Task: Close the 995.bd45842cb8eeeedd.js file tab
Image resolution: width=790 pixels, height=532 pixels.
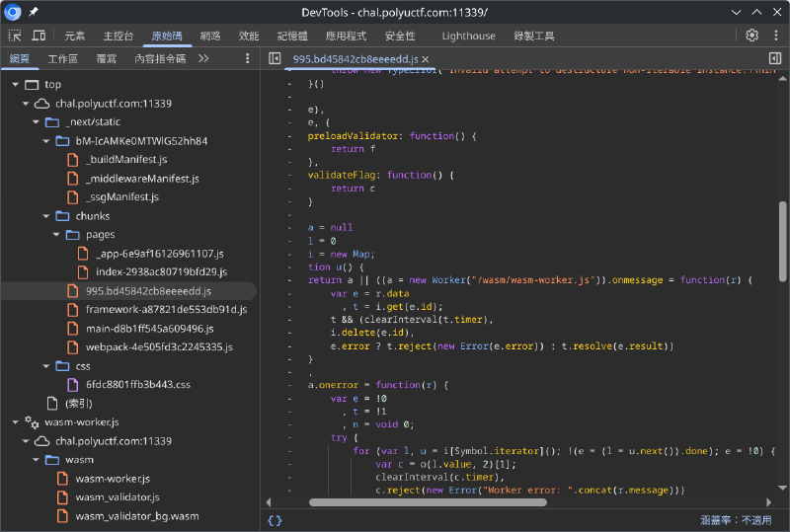Action: click(426, 59)
